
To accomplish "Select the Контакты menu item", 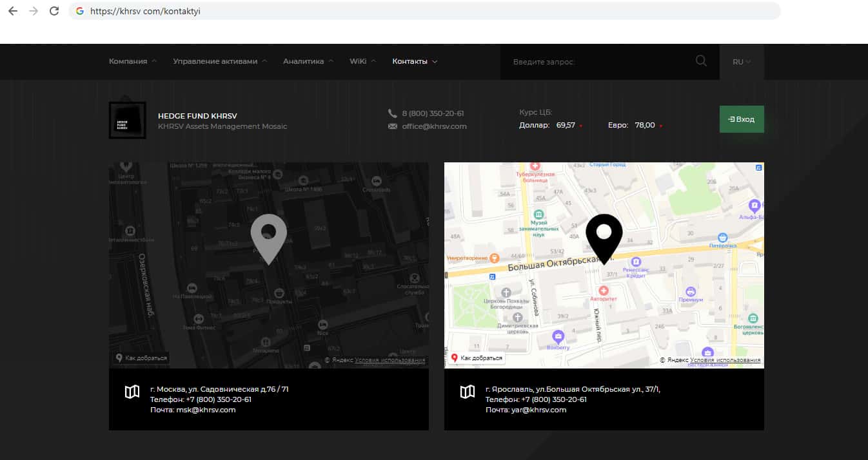I will pos(415,61).
